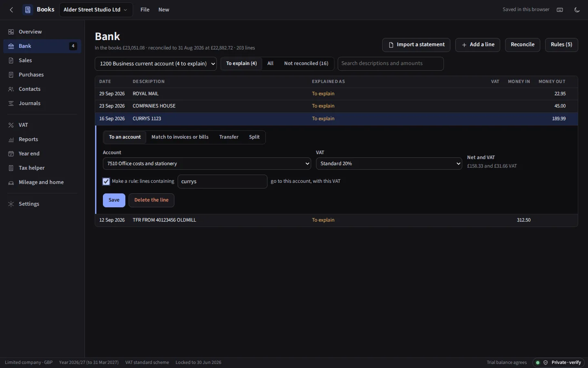
Task: Click the Books app logo icon
Action: [x=28, y=10]
